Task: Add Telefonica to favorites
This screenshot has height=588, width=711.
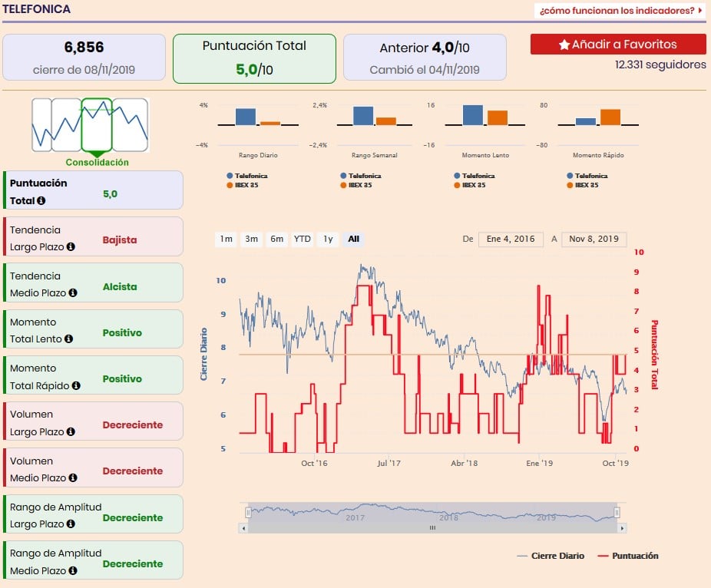Action: click(x=618, y=45)
